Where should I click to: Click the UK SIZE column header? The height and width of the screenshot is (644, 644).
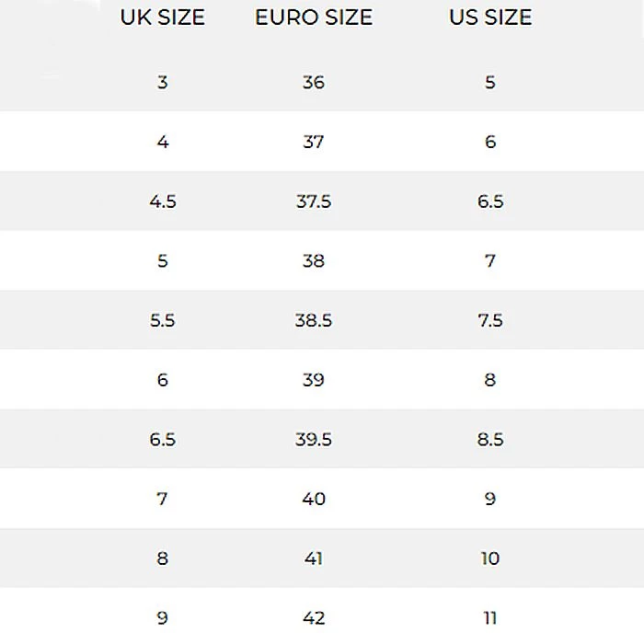[x=162, y=17]
